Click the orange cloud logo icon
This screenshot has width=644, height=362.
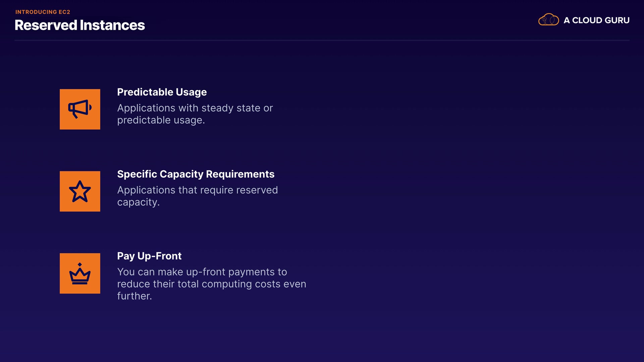pyautogui.click(x=548, y=20)
